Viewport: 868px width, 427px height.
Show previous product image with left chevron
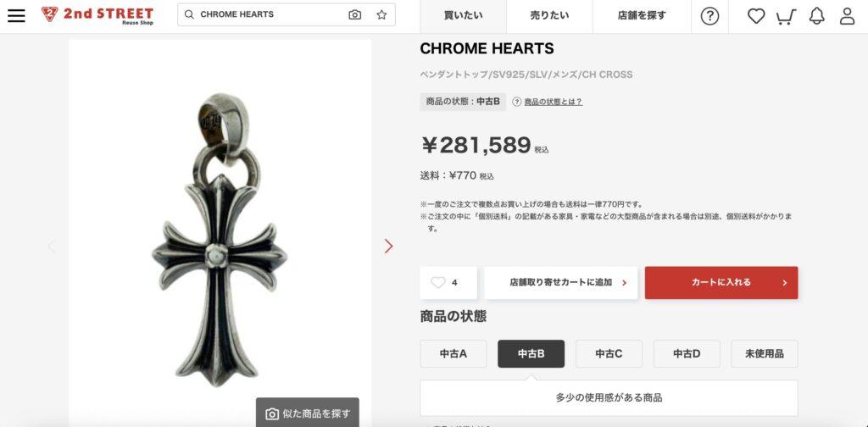pos(52,247)
